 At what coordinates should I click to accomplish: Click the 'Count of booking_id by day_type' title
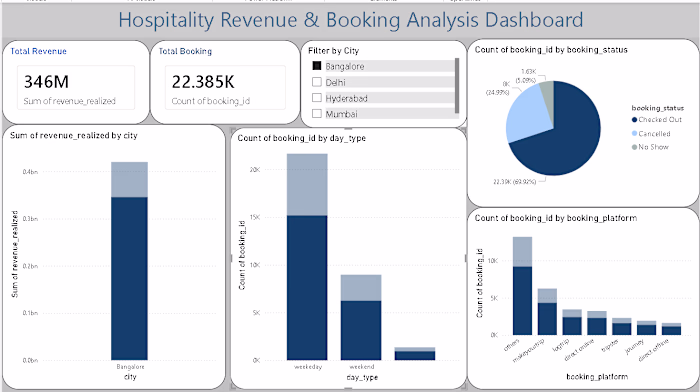(301, 138)
